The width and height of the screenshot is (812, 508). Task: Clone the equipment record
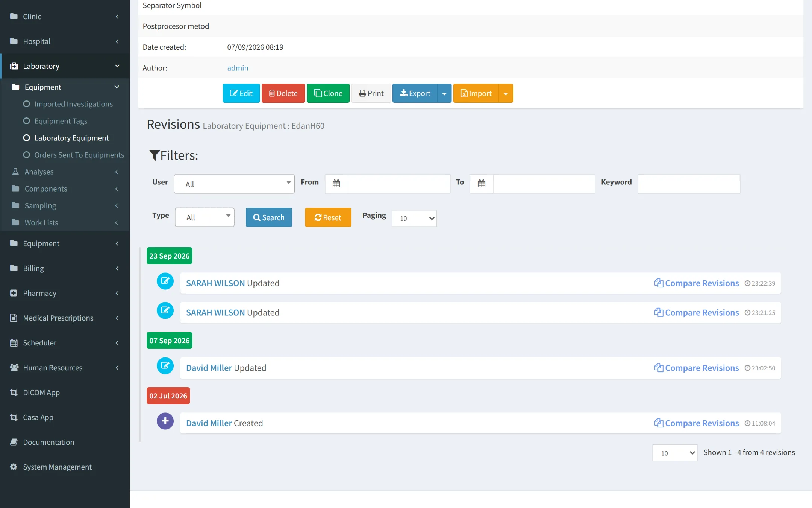(328, 93)
